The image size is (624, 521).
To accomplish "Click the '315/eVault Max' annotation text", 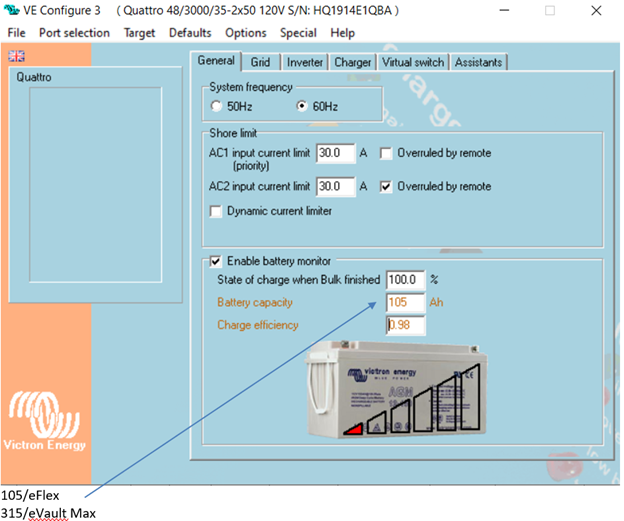I will pos(48,513).
